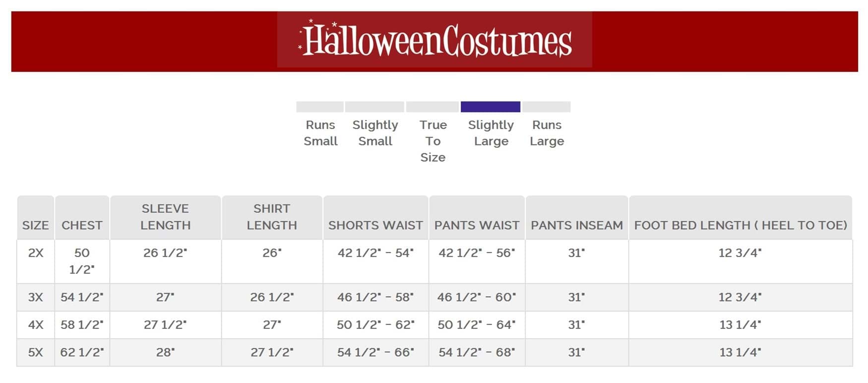Click the HalloweenCostumes logo
Image resolution: width=868 pixels, height=383 pixels.
[x=434, y=40]
